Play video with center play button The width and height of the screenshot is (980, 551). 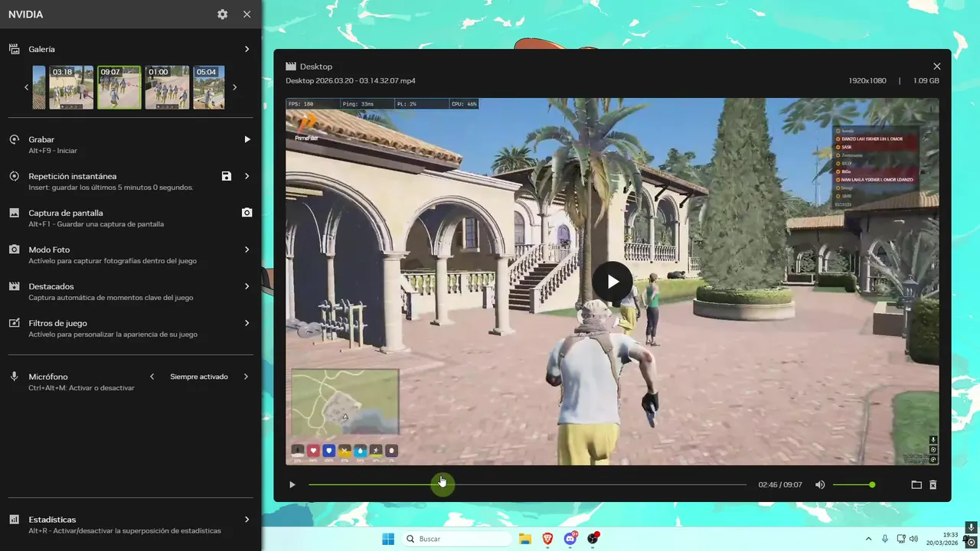(x=612, y=282)
